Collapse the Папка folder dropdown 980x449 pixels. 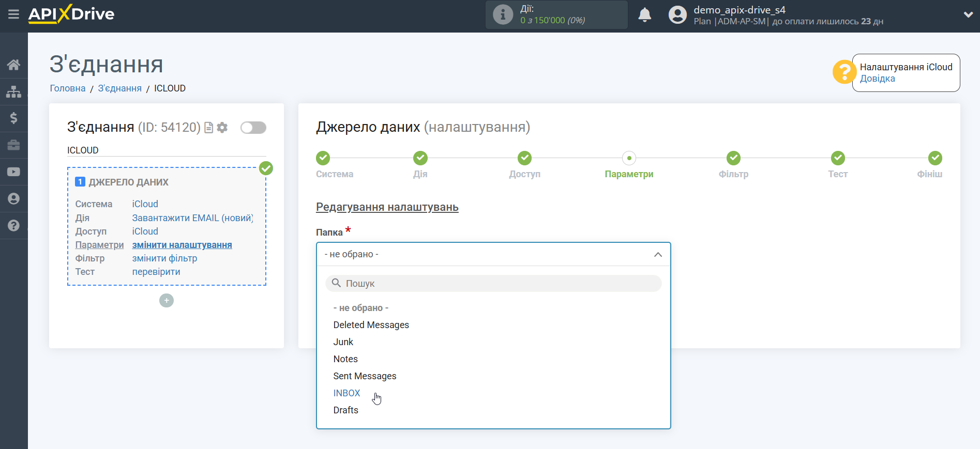point(493,254)
